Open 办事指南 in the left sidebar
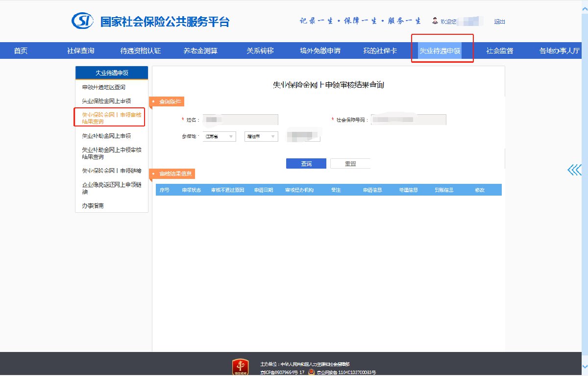The width and height of the screenshot is (588, 376). pyautogui.click(x=93, y=206)
